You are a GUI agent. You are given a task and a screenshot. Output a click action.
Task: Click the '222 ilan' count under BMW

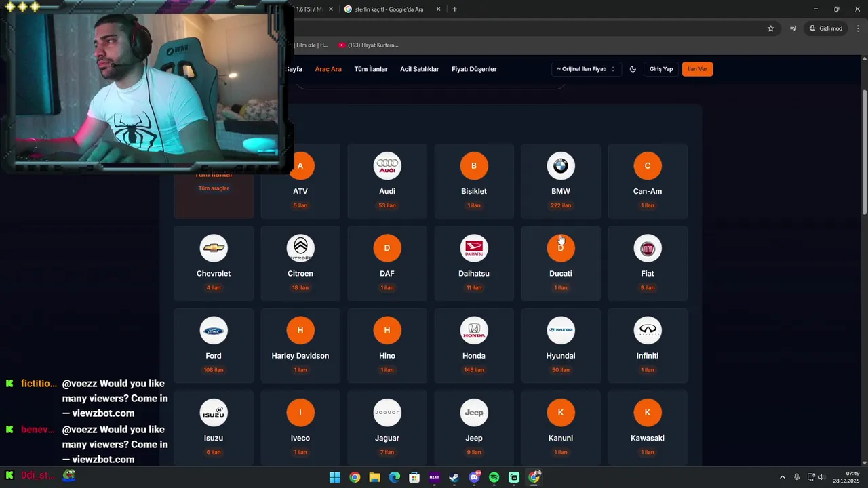pos(561,205)
